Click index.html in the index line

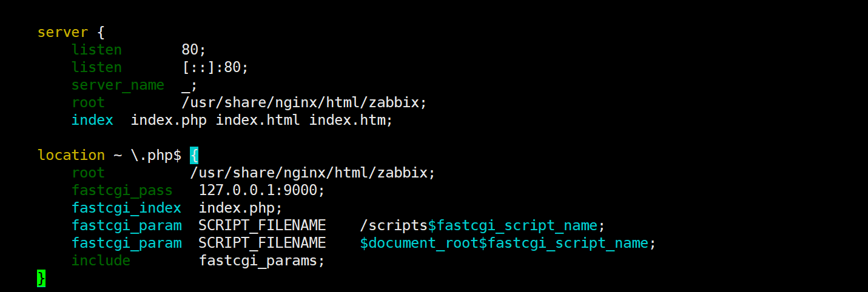pos(258,120)
